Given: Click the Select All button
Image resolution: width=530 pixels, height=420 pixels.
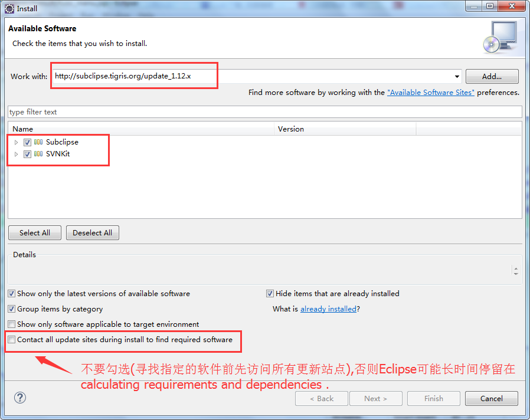Looking at the screenshot, I should (35, 233).
